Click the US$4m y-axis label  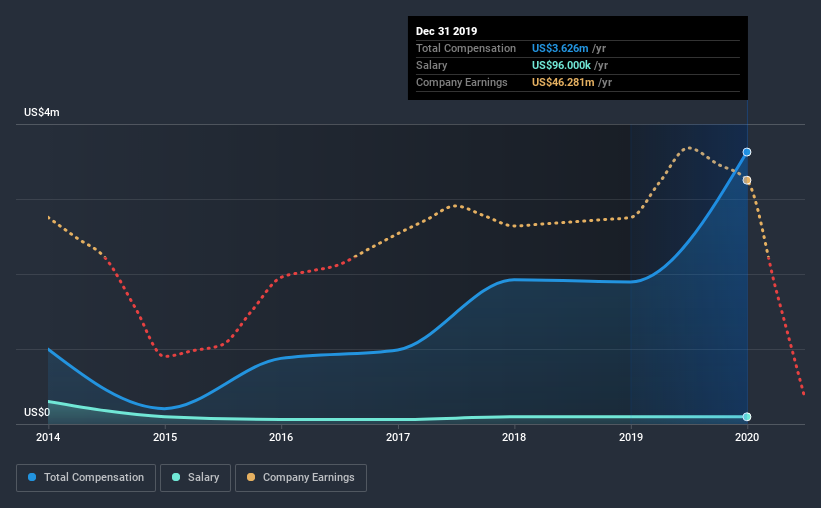[42, 113]
